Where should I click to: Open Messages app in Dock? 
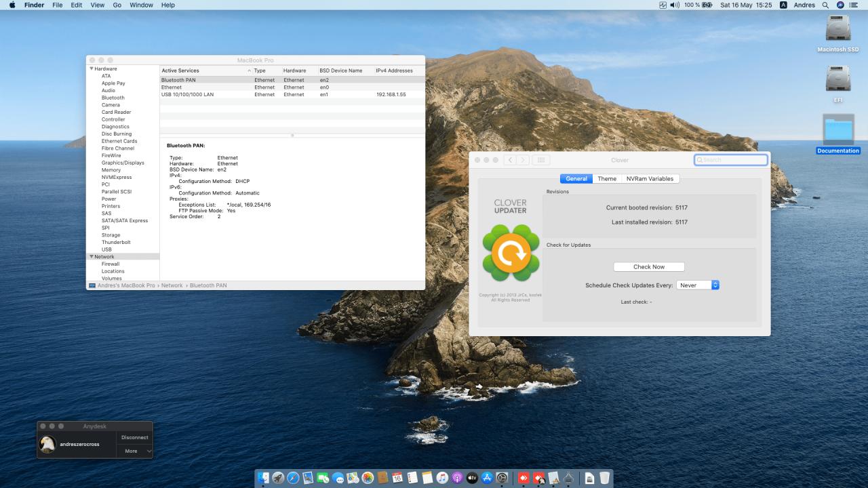point(338,478)
